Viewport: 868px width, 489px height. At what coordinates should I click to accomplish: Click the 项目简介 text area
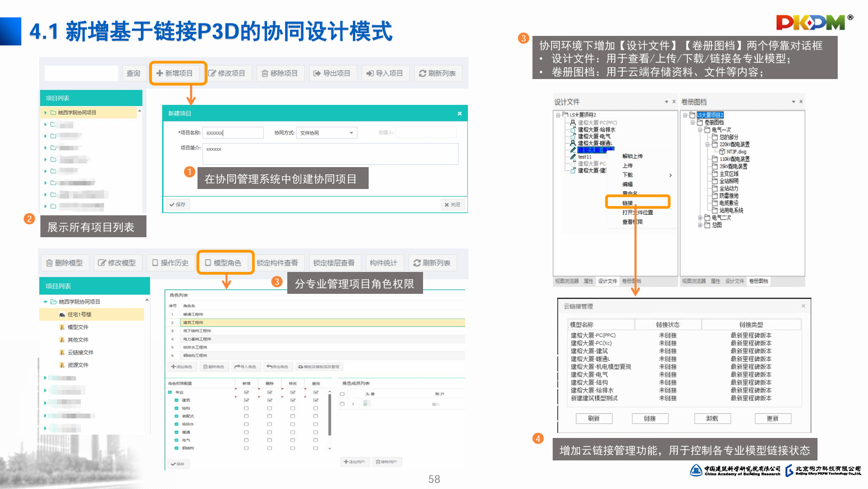pyautogui.click(x=331, y=154)
